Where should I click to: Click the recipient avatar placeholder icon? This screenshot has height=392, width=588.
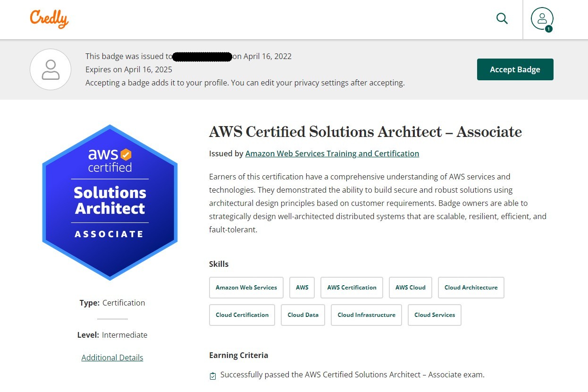(50, 69)
